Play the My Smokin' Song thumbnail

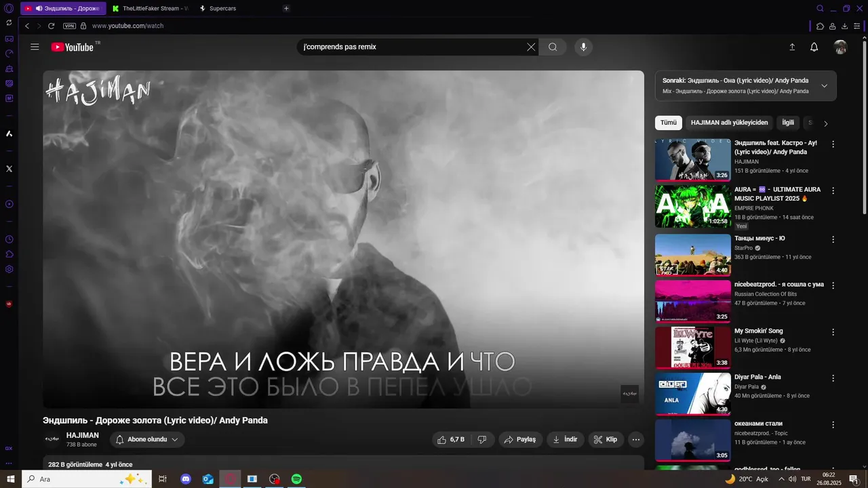pyautogui.click(x=693, y=348)
